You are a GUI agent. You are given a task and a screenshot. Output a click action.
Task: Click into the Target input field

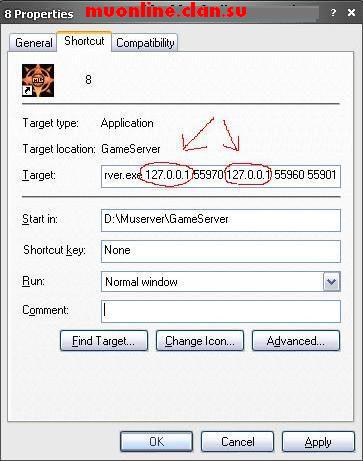point(221,176)
